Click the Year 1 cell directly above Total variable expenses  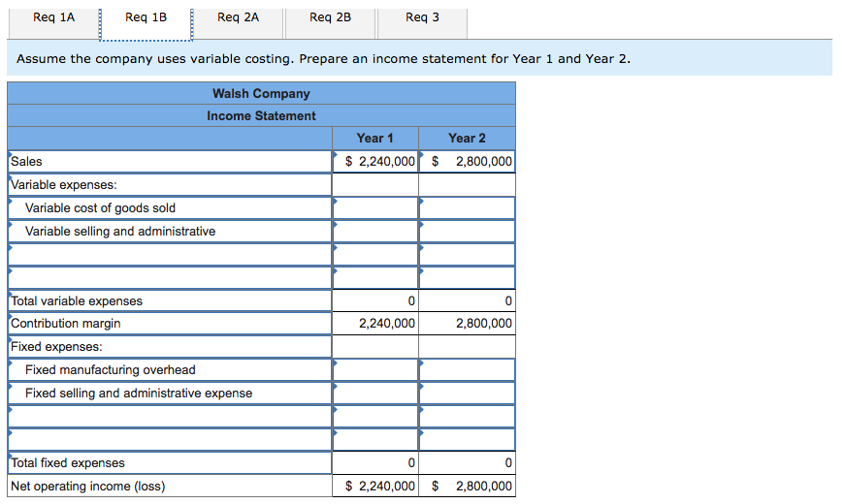[375, 277]
